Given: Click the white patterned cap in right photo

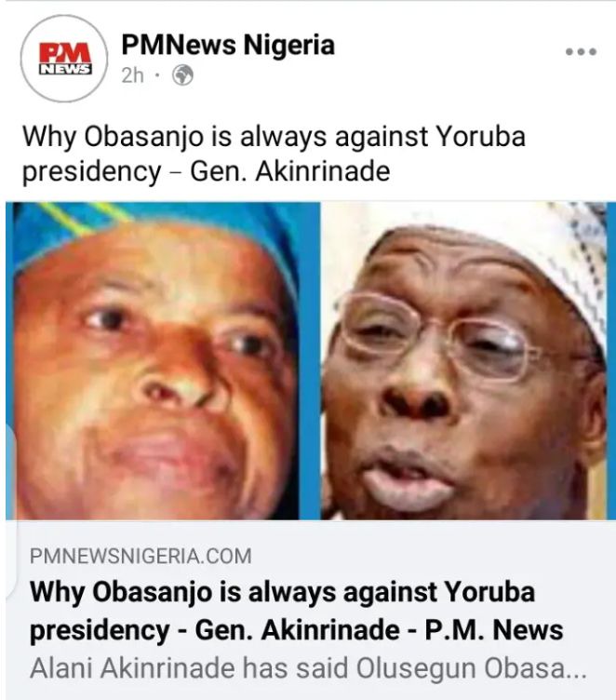Looking at the screenshot, I should [x=536, y=250].
